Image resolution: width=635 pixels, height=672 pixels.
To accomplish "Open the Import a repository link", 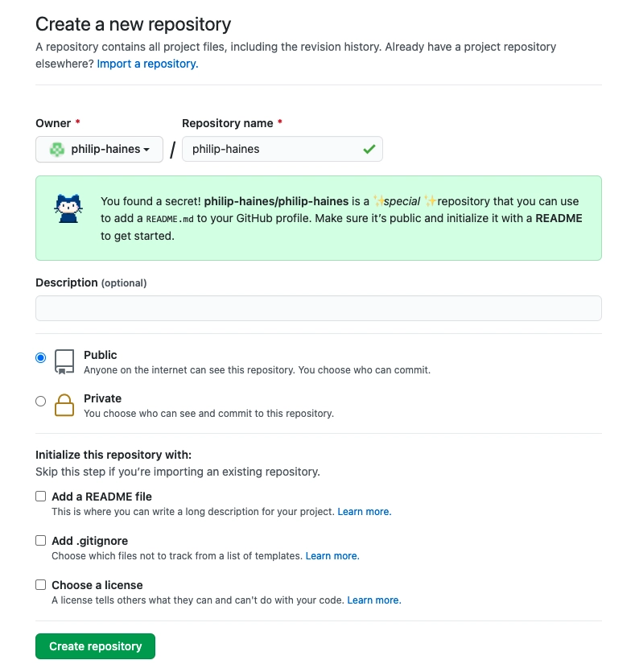I will 147,64.
